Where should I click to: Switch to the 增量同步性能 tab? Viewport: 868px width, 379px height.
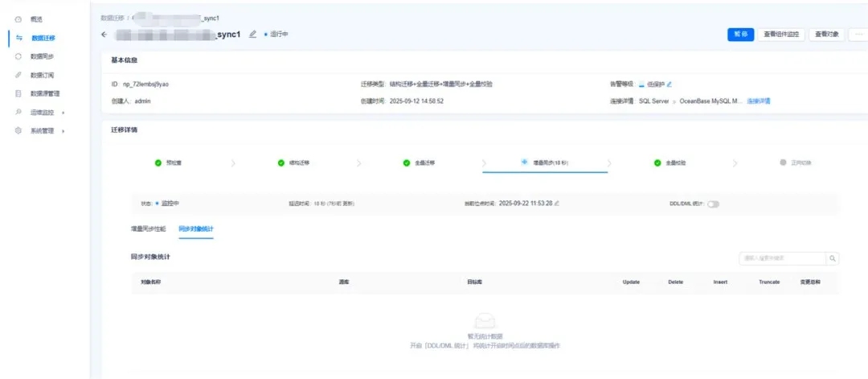click(x=148, y=229)
